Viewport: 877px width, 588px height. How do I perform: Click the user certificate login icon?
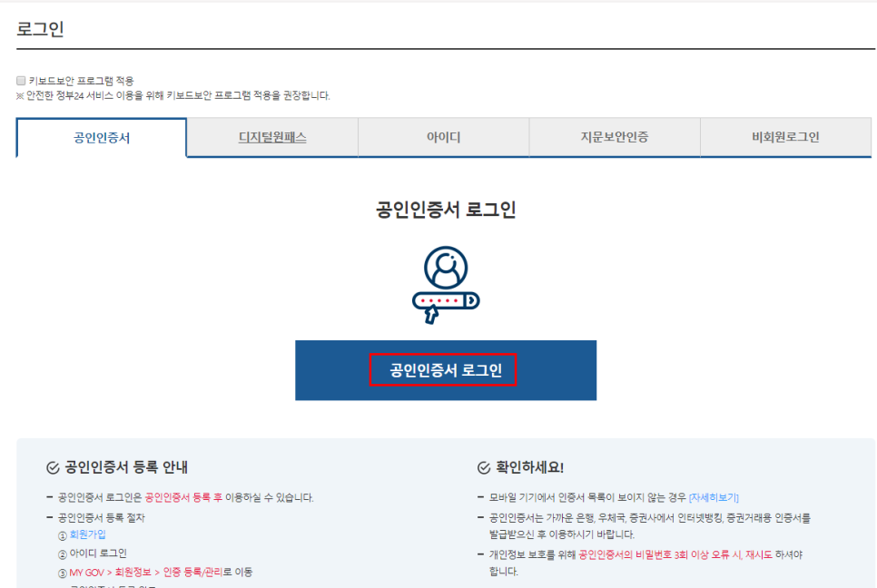(446, 285)
